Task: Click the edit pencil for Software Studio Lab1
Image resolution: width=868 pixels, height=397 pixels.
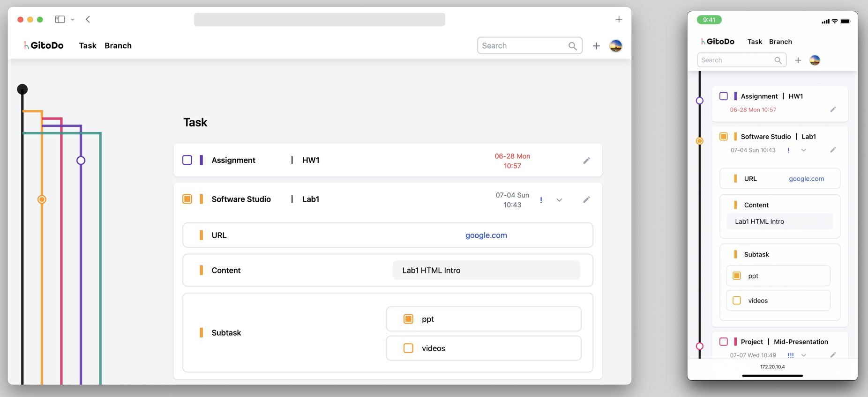Action: [x=586, y=200]
